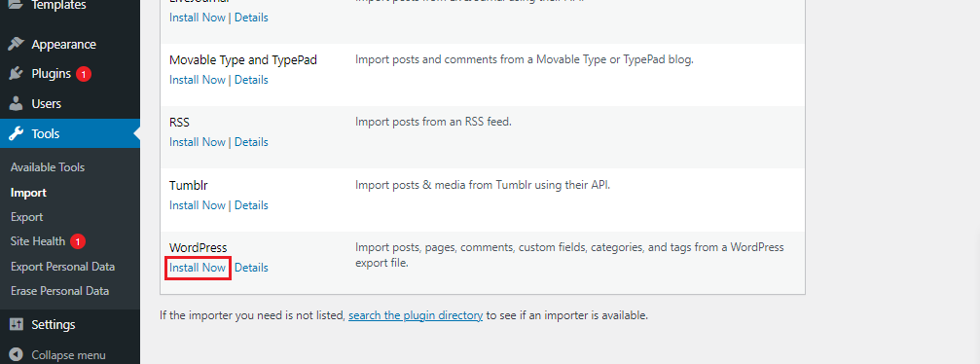Click the Tools wrench icon

pos(17,134)
